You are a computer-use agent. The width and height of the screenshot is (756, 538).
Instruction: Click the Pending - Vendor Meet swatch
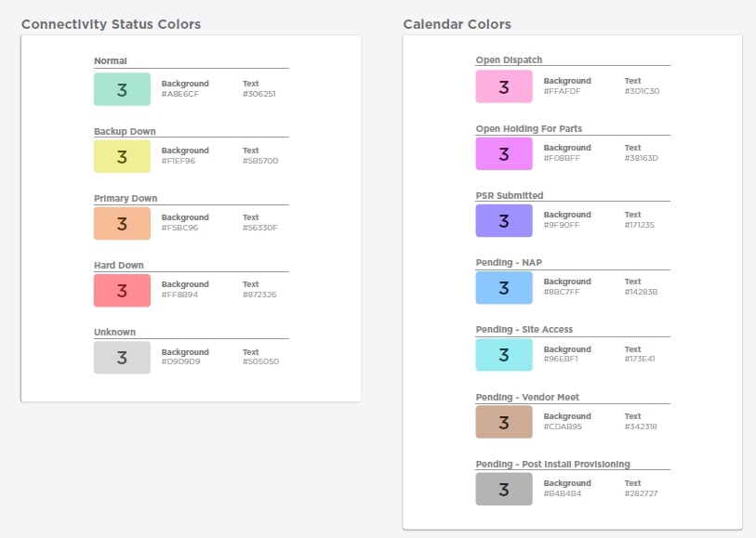504,422
